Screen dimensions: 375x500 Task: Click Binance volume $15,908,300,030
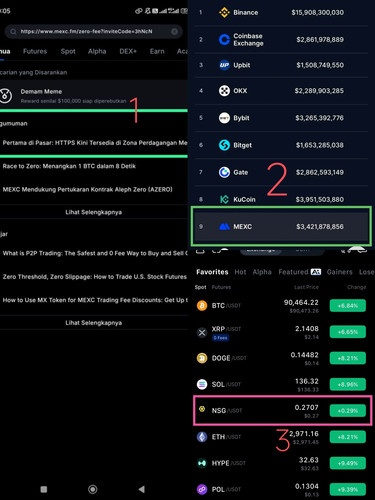pyautogui.click(x=317, y=13)
